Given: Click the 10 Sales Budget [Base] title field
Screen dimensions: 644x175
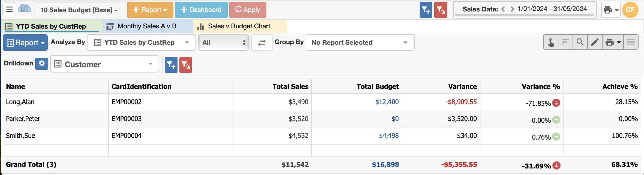Looking at the screenshot, I should point(80,10).
